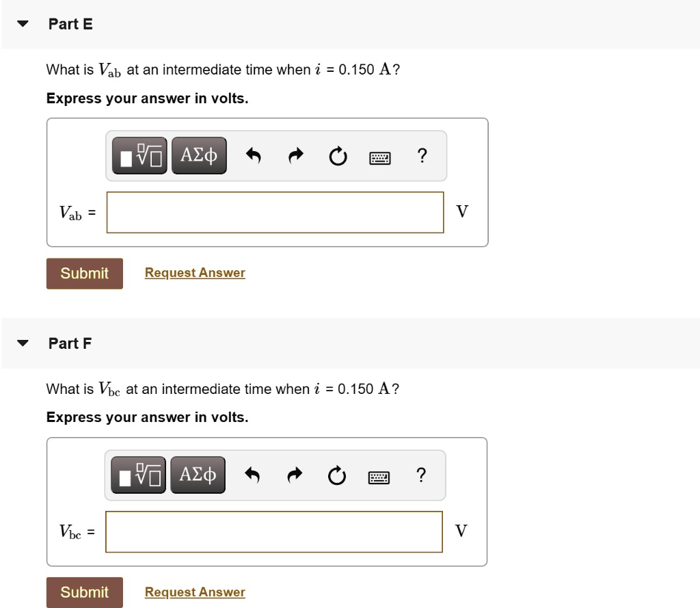
Task: Submit the Part E answer
Action: [84, 273]
